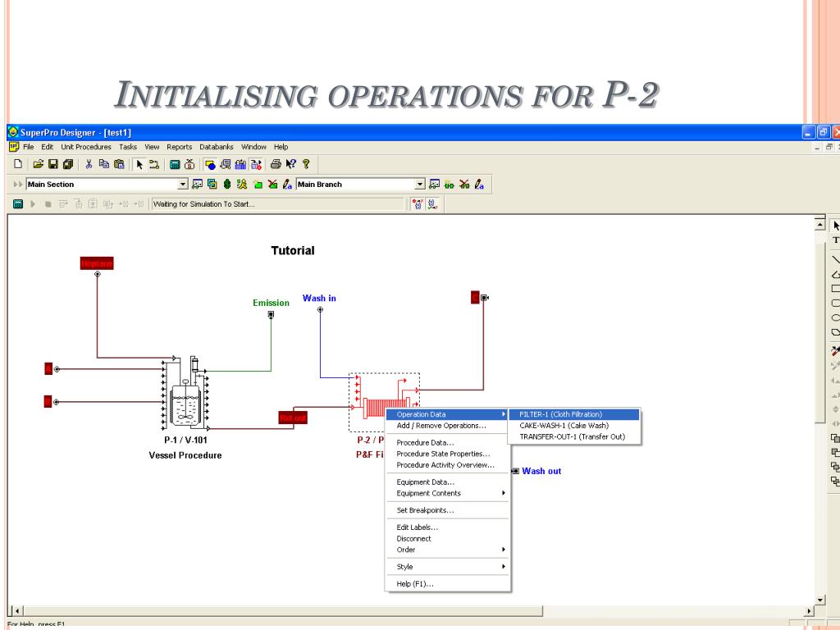This screenshot has width=840, height=630.
Task: Select Procedure State Properties
Action: coord(447,454)
